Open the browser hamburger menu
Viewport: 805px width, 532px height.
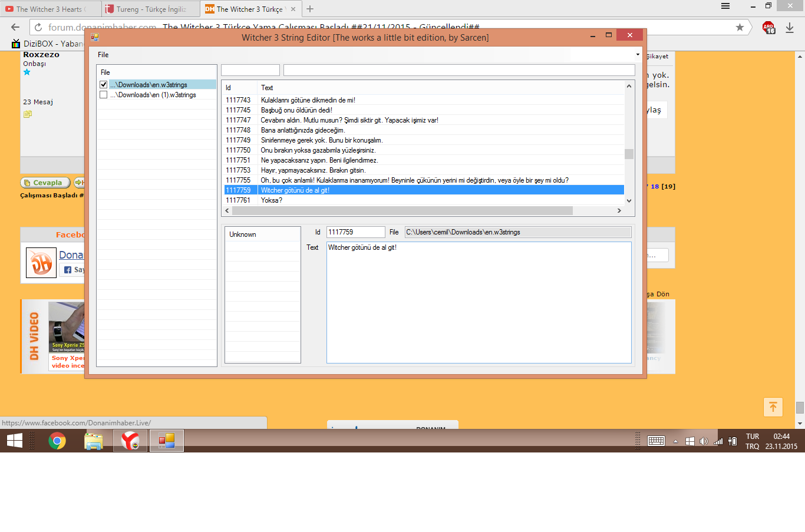[725, 6]
